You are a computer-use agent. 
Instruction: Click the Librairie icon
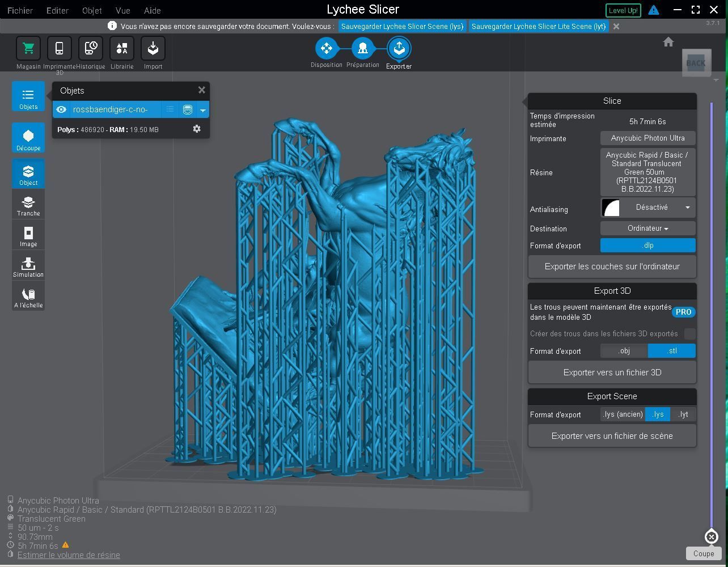point(121,49)
